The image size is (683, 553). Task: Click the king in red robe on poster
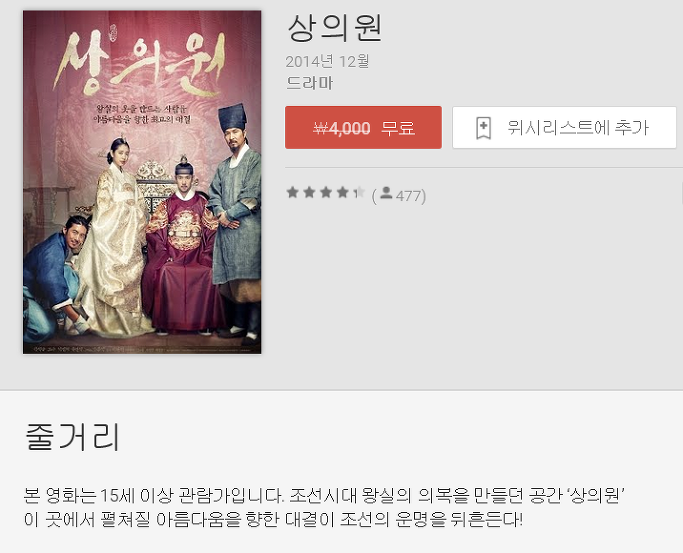(183, 248)
